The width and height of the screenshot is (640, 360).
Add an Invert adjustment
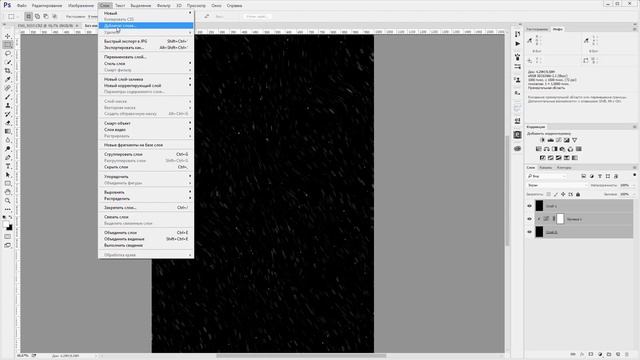(543, 158)
